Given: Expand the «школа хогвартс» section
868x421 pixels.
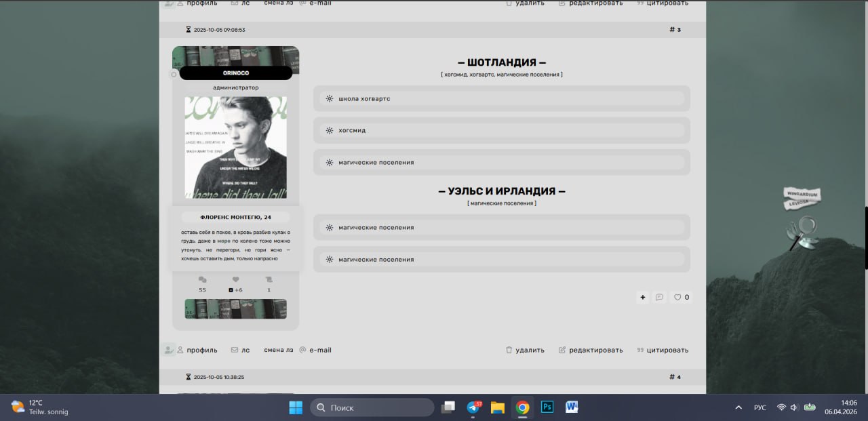Looking at the screenshot, I should (x=501, y=98).
